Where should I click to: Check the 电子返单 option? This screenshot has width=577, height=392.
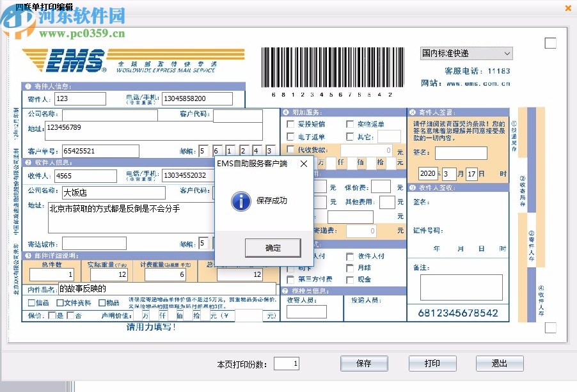coord(289,136)
